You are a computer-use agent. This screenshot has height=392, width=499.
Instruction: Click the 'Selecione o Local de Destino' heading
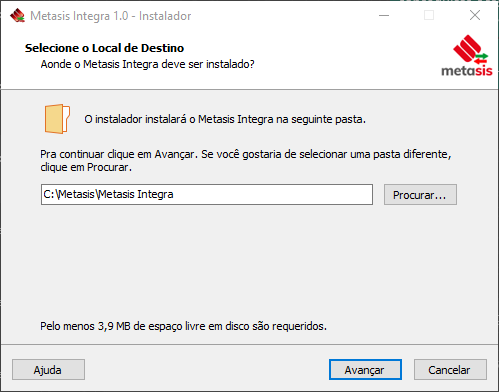tap(104, 48)
